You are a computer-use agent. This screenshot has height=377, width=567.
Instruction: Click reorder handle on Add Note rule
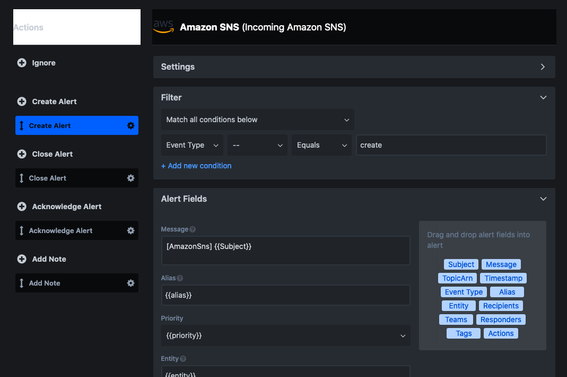click(21, 283)
